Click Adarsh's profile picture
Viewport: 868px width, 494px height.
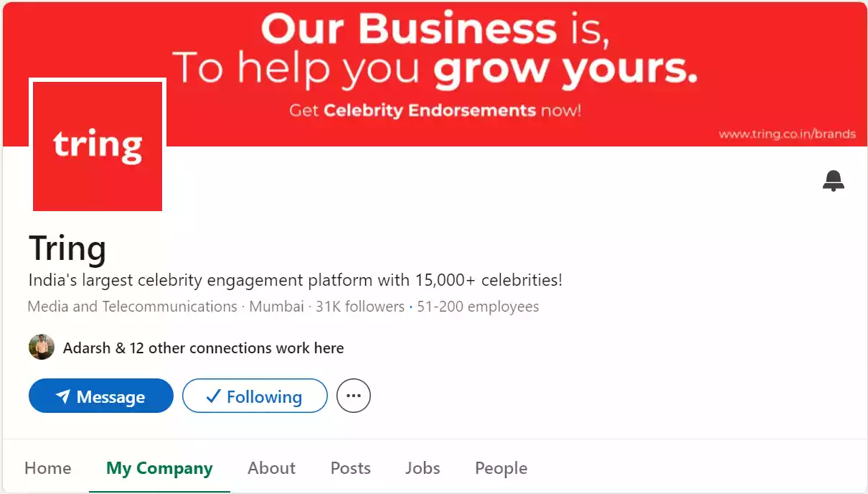coord(42,348)
